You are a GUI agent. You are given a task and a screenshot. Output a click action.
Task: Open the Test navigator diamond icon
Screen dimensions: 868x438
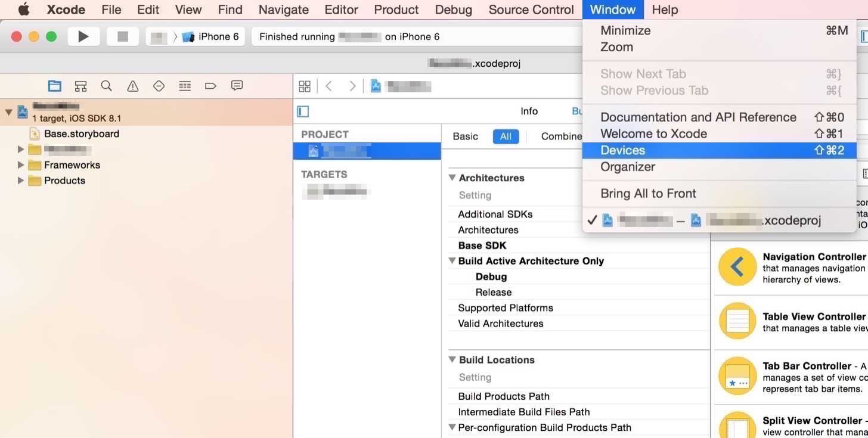click(x=159, y=86)
